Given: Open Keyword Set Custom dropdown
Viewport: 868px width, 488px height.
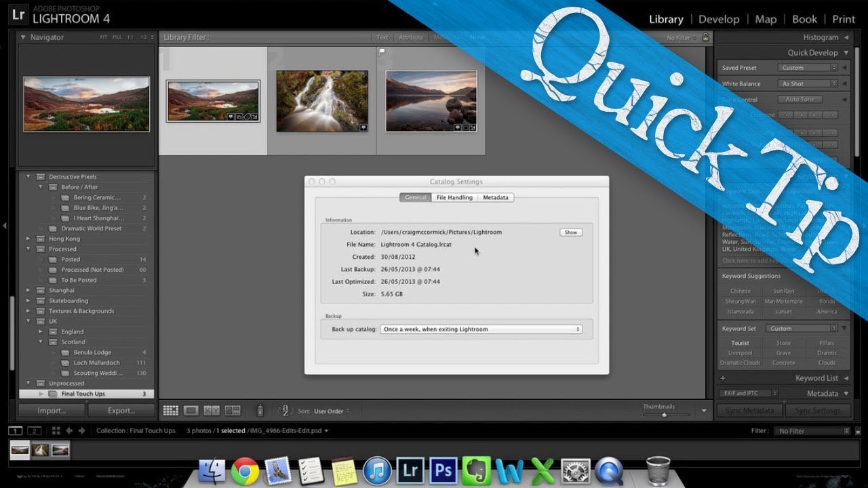Looking at the screenshot, I should (x=802, y=329).
